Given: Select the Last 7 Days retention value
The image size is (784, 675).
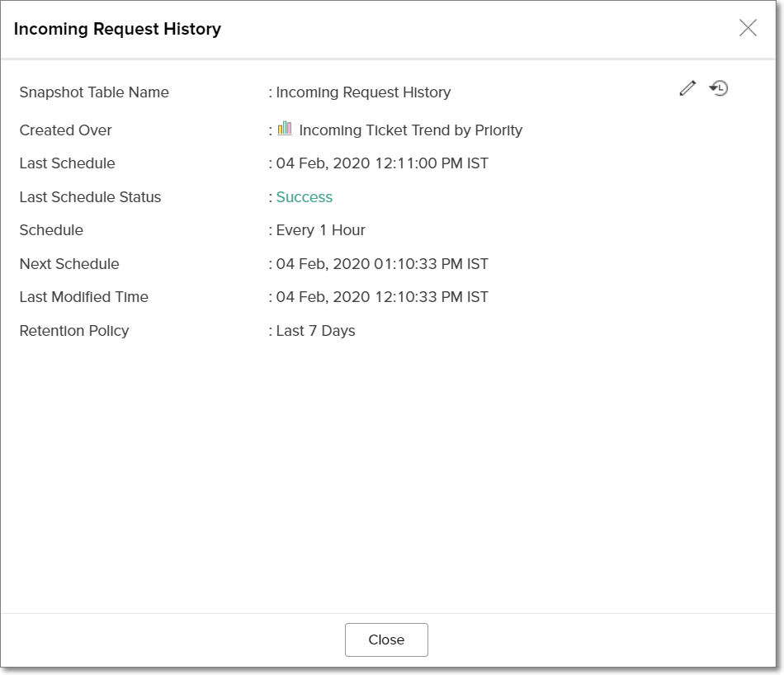Looking at the screenshot, I should [x=315, y=331].
